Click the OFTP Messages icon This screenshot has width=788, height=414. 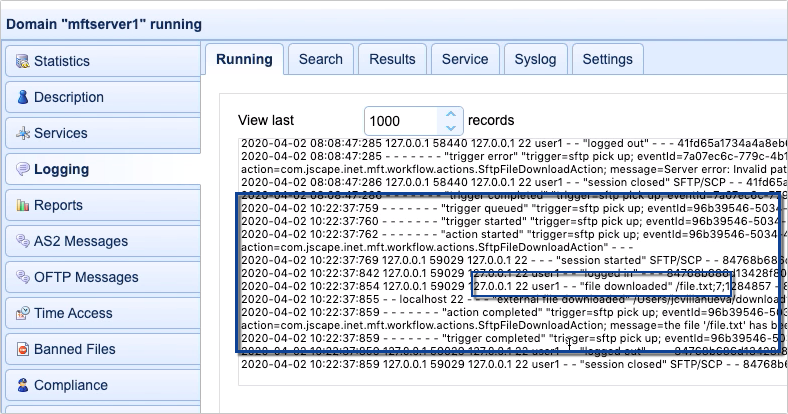(22, 277)
